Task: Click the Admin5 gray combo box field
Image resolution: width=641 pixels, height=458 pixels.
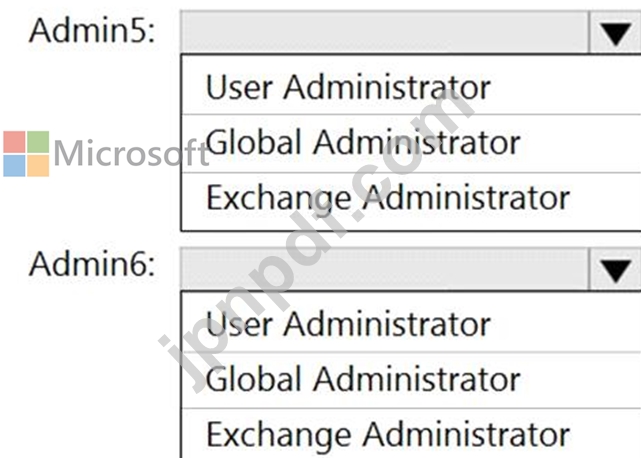Action: pyautogui.click(x=384, y=32)
